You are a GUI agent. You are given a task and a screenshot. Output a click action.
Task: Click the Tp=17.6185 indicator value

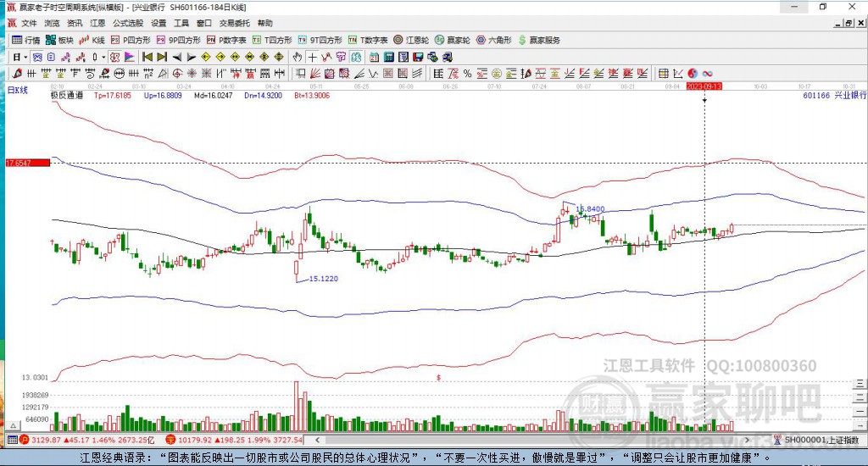coord(113,95)
